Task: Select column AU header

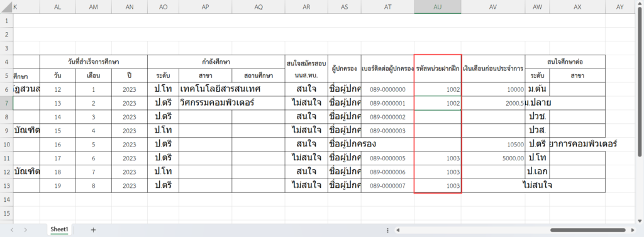Action: point(438,6)
